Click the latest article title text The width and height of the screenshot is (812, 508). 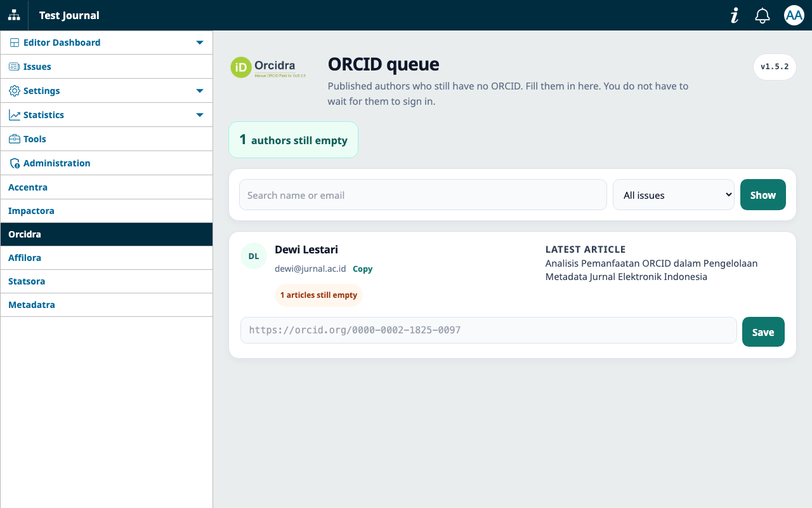click(x=652, y=270)
